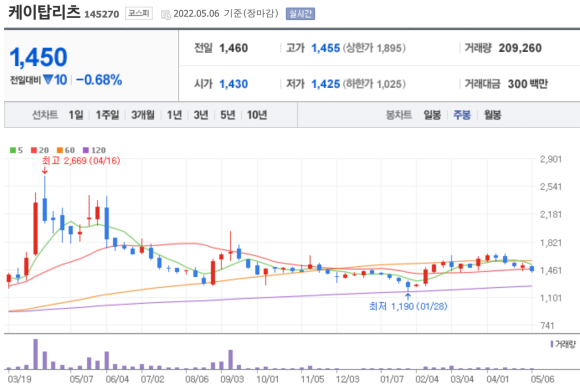Viewport: 580px width, 390px height.
Task: Select the 10년 line chart period
Action: click(257, 115)
